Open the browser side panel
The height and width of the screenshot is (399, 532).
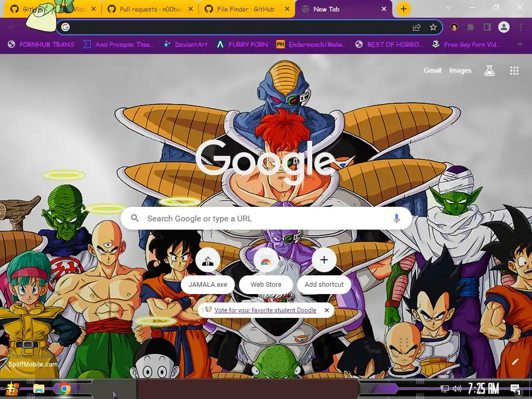[487, 27]
